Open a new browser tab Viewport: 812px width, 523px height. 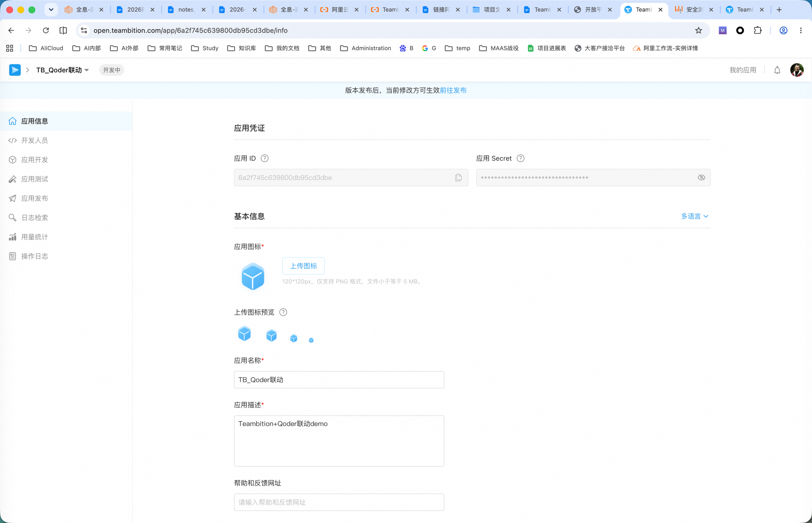(x=779, y=10)
